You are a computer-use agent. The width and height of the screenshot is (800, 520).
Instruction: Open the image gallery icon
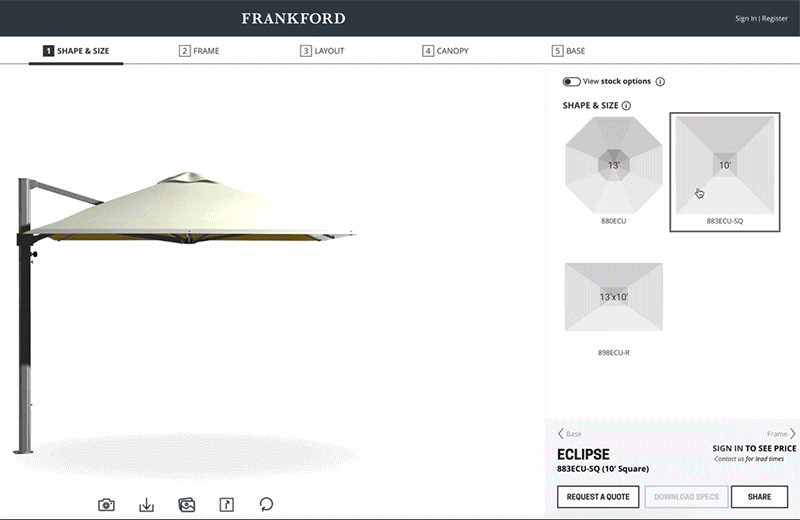187,505
